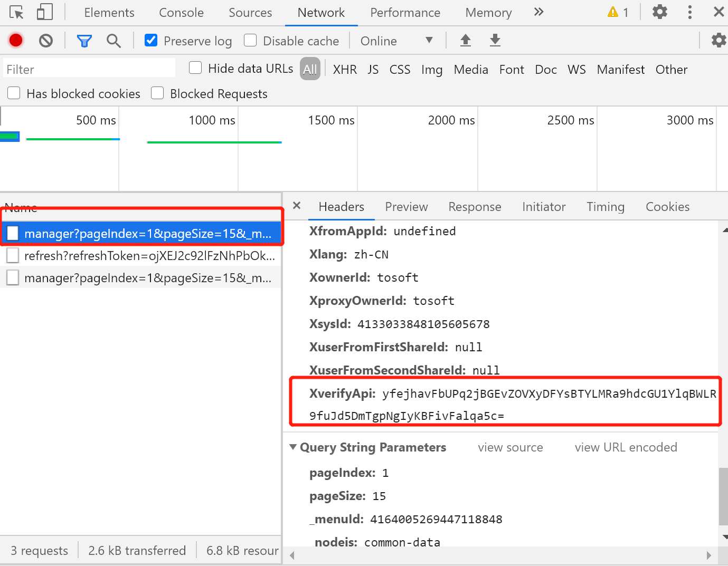Check the Hide data URLs checkbox
The image size is (728, 566).
tap(195, 68)
